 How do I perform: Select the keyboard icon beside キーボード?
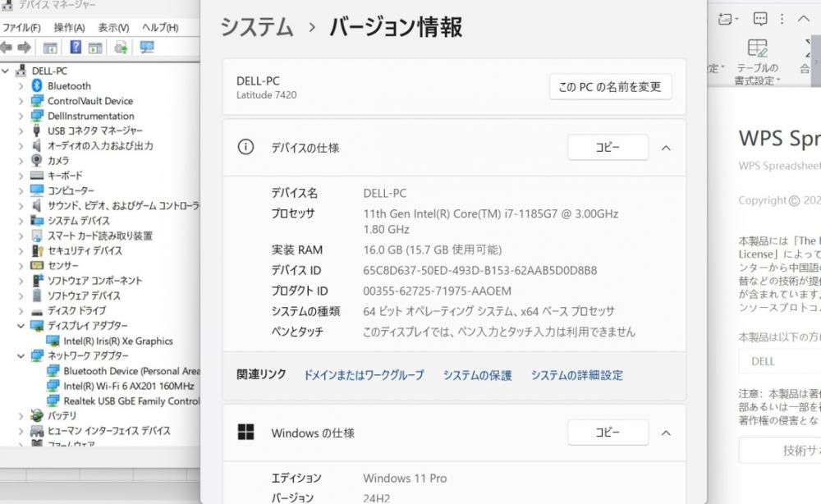coord(37,176)
